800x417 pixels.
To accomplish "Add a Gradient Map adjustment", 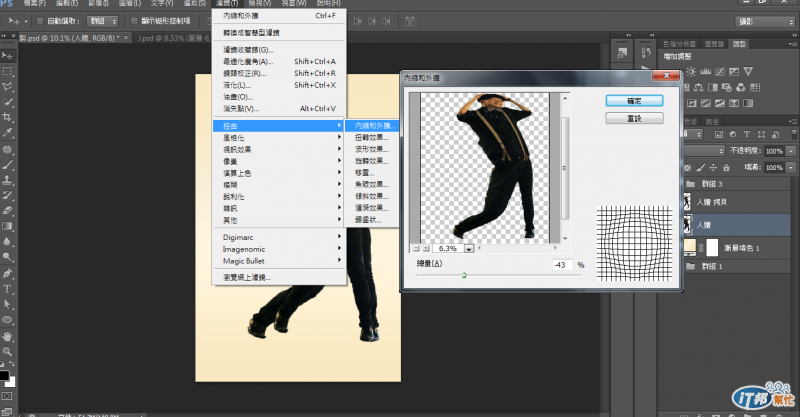I will 748,103.
